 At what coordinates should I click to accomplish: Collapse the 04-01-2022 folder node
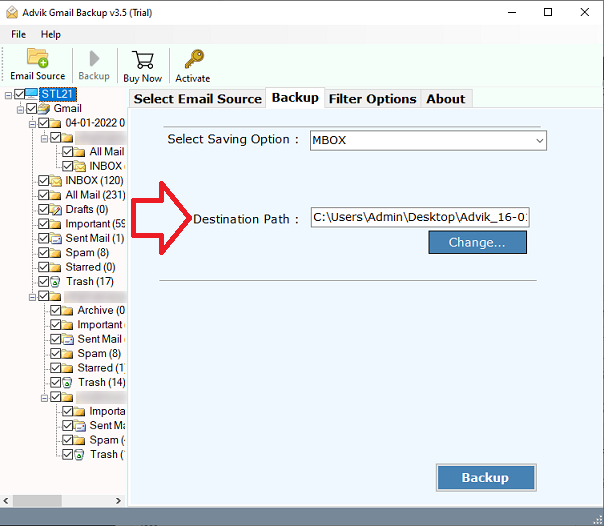32,124
